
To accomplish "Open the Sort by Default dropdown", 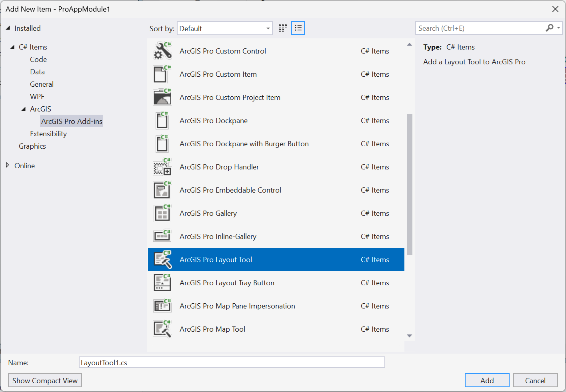I will click(x=225, y=28).
